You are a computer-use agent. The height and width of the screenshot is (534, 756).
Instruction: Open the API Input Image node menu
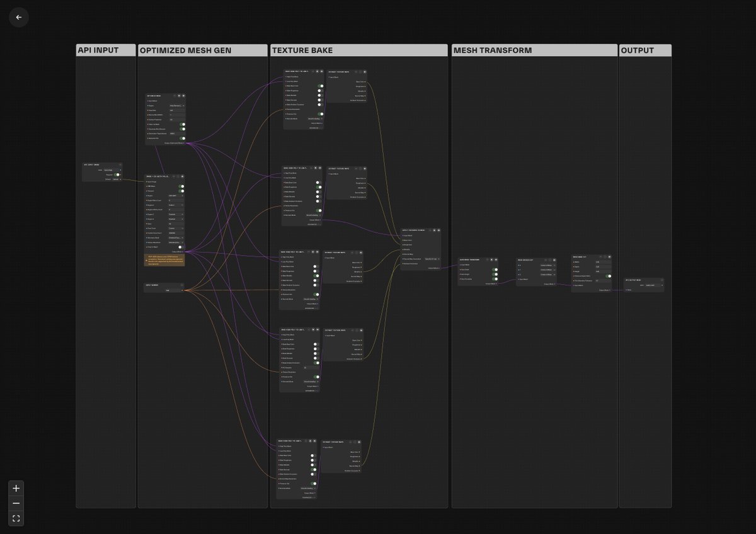click(x=120, y=165)
